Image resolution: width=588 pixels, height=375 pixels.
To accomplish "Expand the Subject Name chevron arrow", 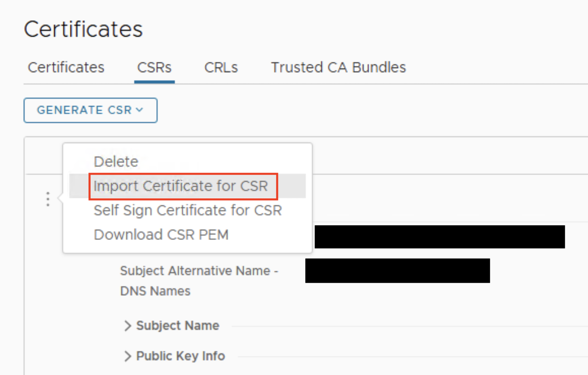I will point(128,326).
